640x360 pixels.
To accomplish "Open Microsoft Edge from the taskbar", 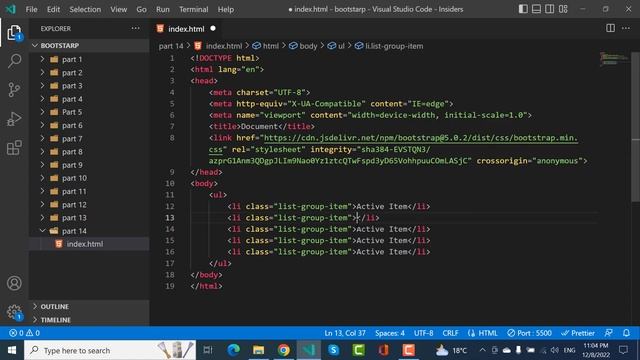I will tap(233, 350).
